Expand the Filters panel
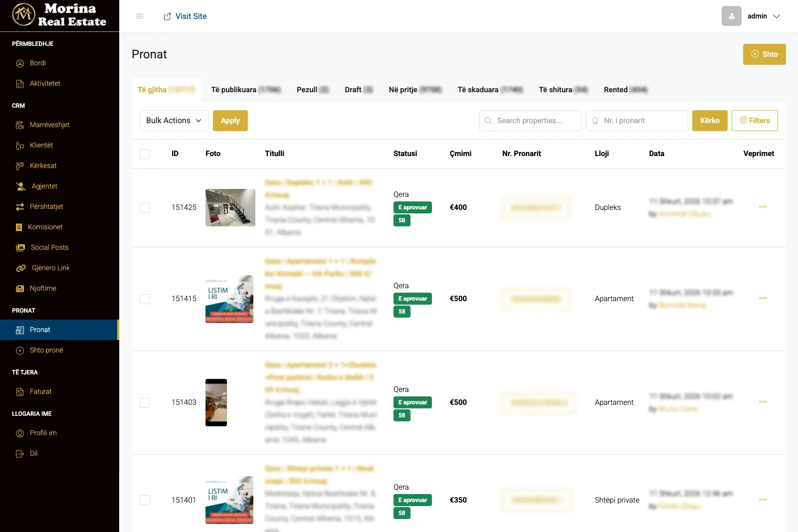 coord(754,121)
